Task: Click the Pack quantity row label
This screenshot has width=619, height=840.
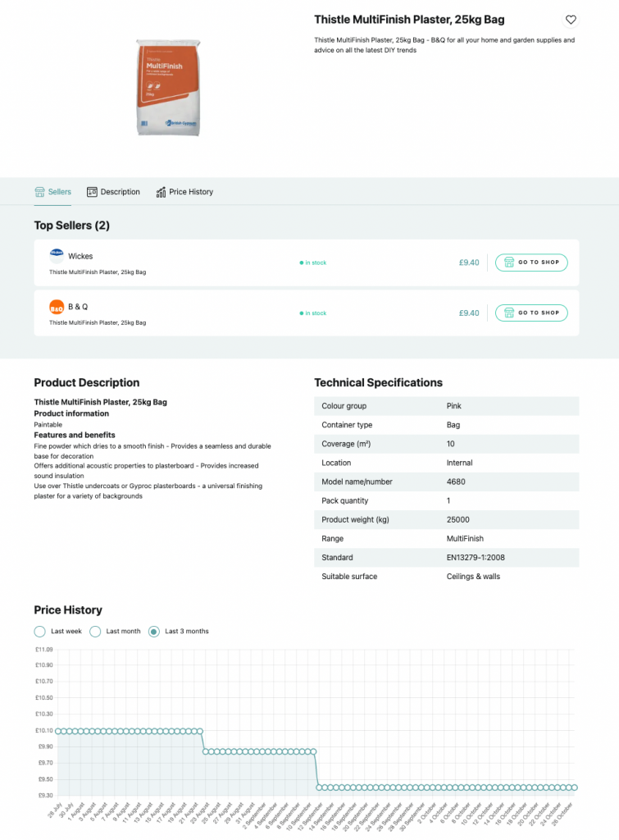Action: 345,501
